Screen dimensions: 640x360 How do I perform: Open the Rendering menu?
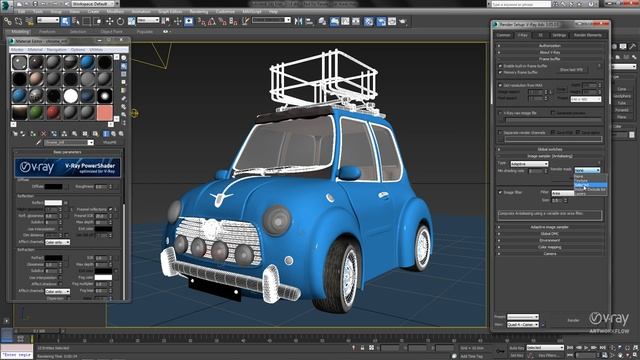[199, 12]
